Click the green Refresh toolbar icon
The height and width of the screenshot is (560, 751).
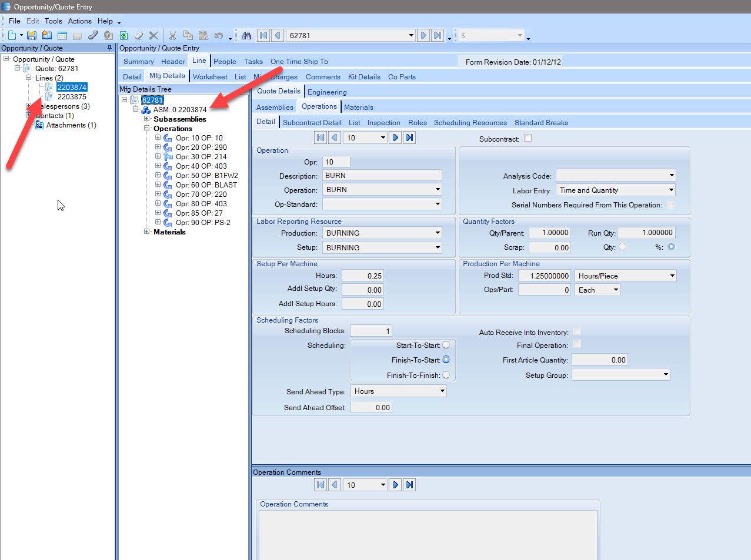coord(124,36)
